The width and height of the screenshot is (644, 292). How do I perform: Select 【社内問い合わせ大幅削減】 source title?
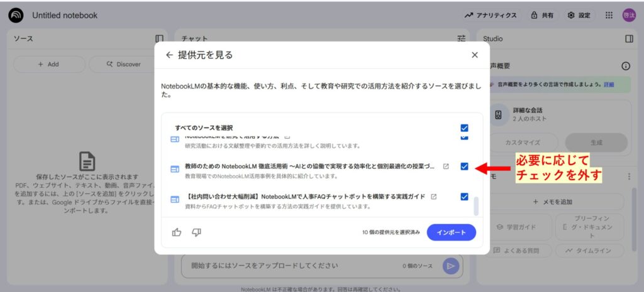pos(305,197)
